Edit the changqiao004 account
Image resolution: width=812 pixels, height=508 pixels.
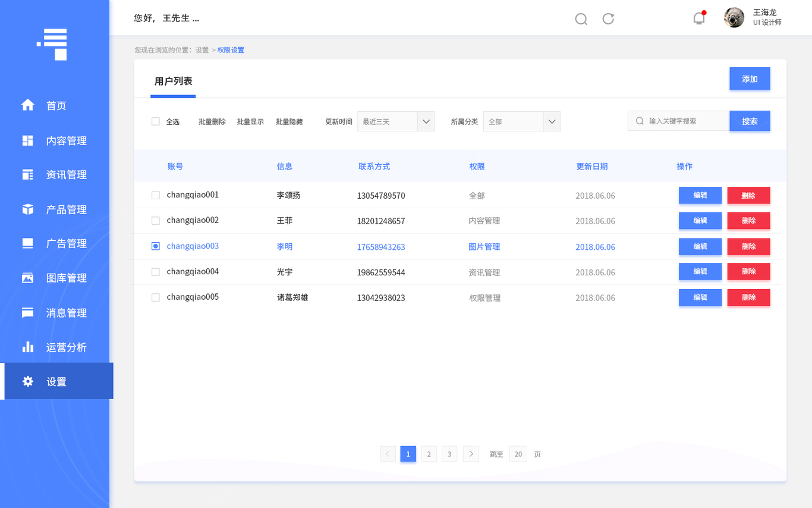[700, 271]
